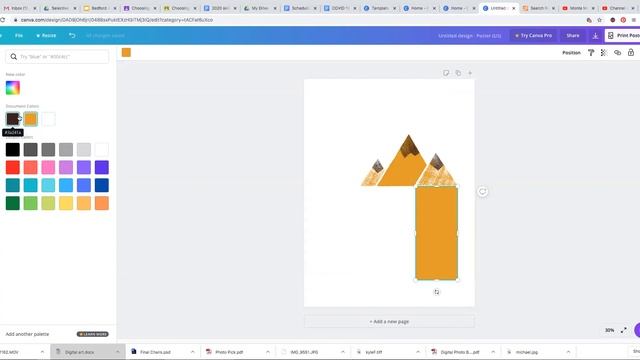640x360 pixels.
Task: Pick the red default color swatch
Action: coord(13,167)
